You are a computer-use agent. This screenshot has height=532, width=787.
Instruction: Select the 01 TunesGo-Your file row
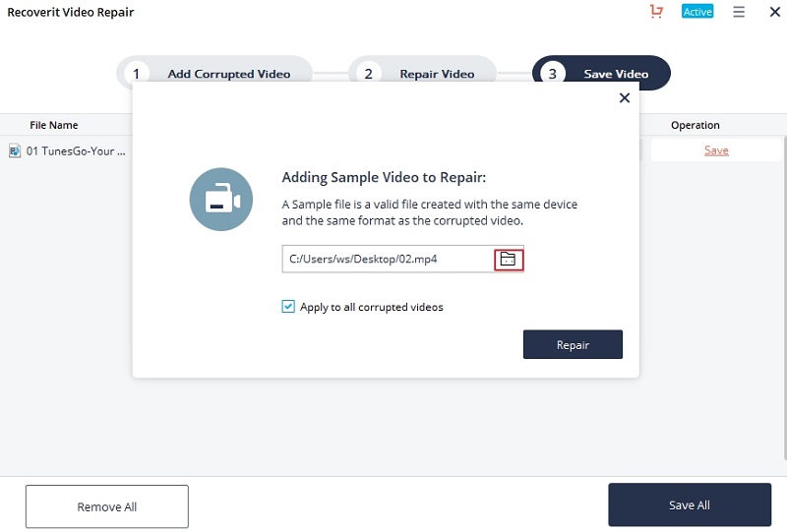[x=66, y=150]
